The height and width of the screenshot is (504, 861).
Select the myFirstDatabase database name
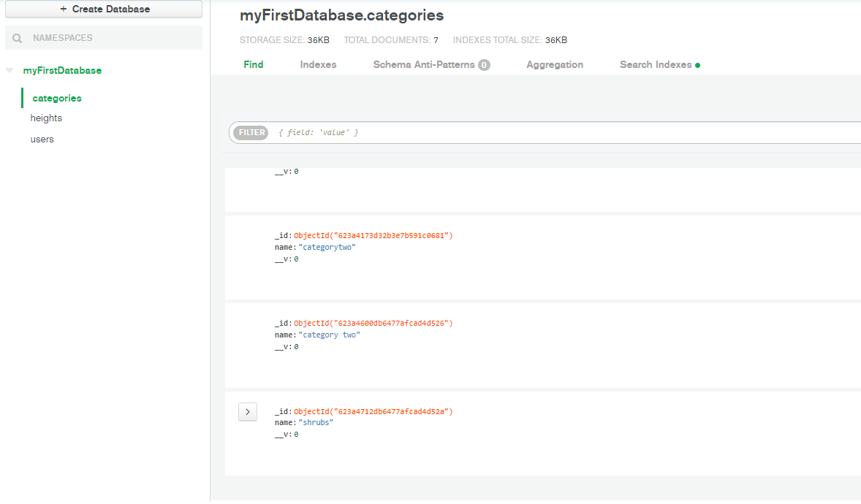pos(62,71)
